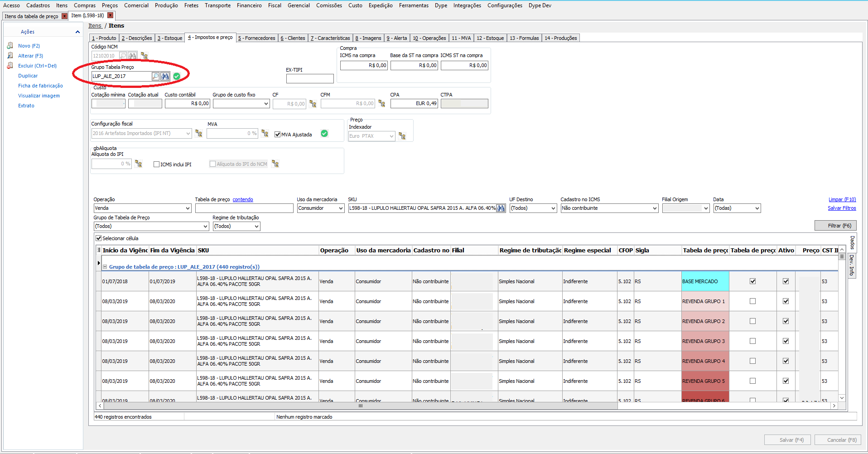Click the icon next to the CF field
The width and height of the screenshot is (868, 454).
pyautogui.click(x=313, y=104)
